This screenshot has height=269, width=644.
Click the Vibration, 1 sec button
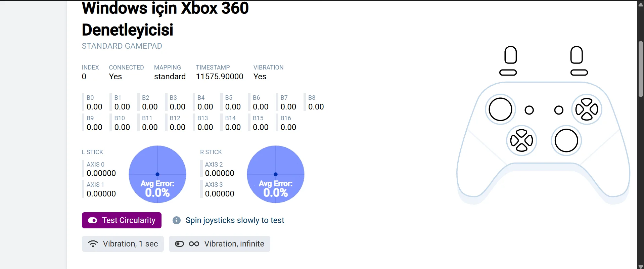[x=123, y=244]
